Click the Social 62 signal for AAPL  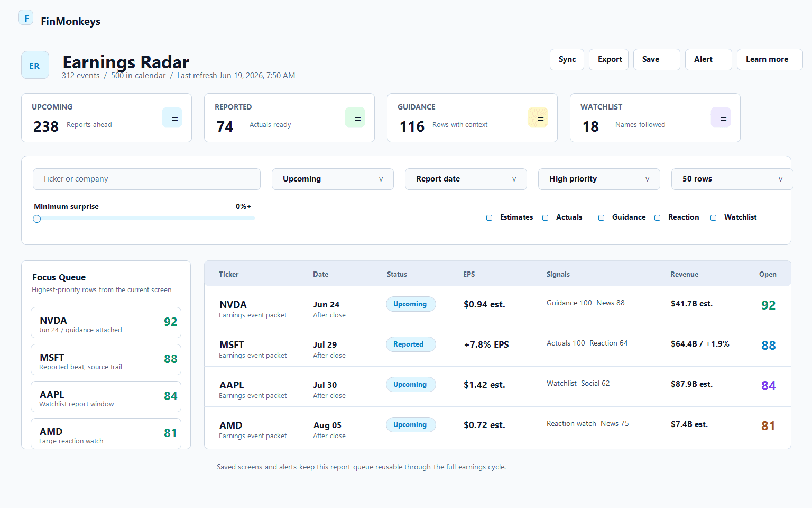595,384
